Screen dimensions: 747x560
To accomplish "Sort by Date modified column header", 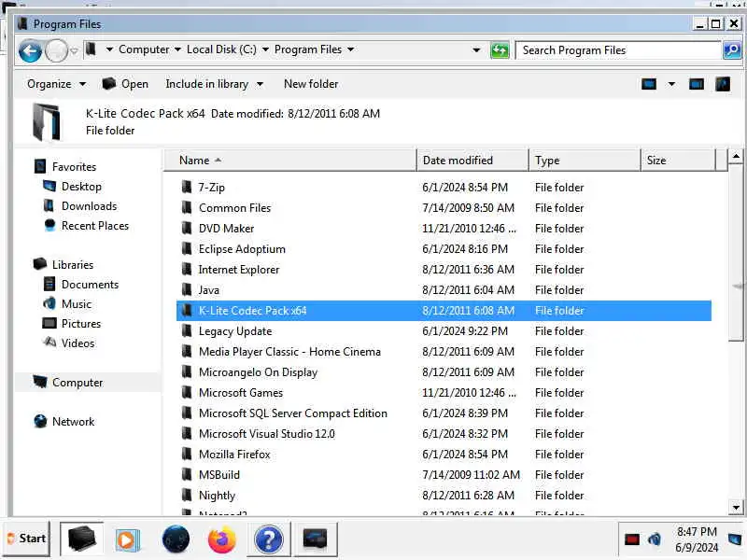I will click(472, 161).
